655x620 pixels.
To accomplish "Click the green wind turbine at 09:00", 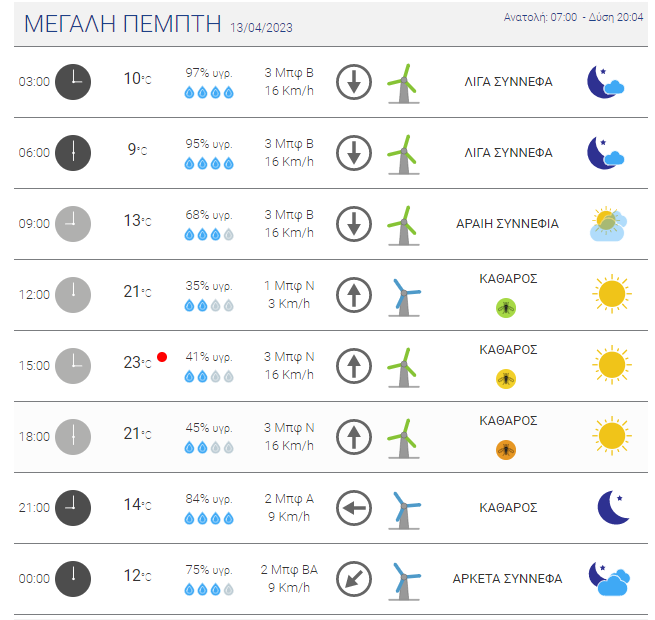I will [x=404, y=225].
